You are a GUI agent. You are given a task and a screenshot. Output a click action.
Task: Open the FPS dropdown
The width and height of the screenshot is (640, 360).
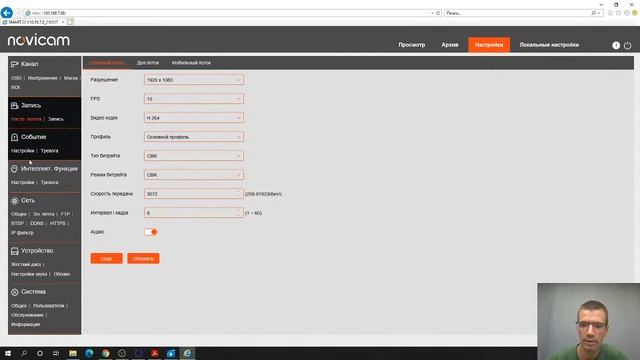(194, 99)
